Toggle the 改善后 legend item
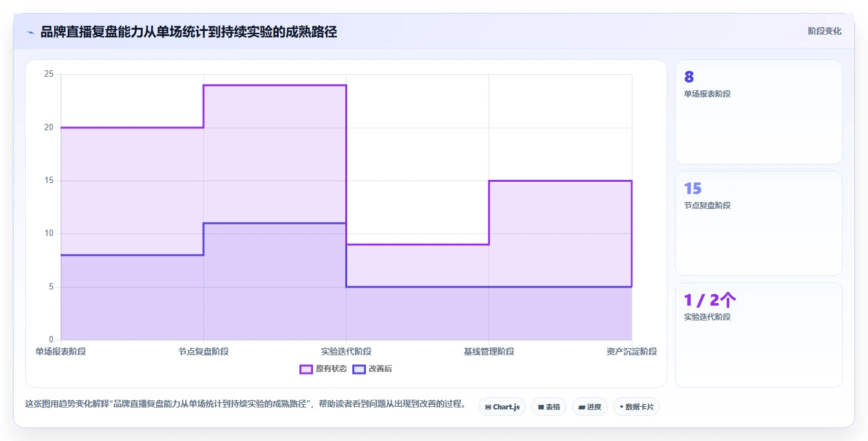Image resolution: width=868 pixels, height=441 pixels. (372, 369)
